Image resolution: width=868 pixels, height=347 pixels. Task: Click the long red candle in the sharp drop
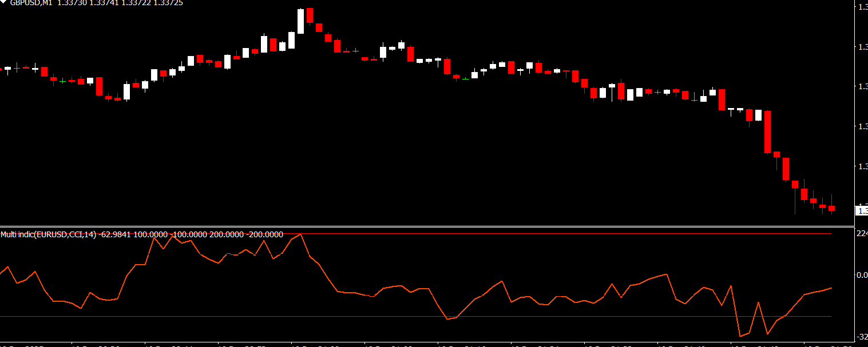(768, 131)
